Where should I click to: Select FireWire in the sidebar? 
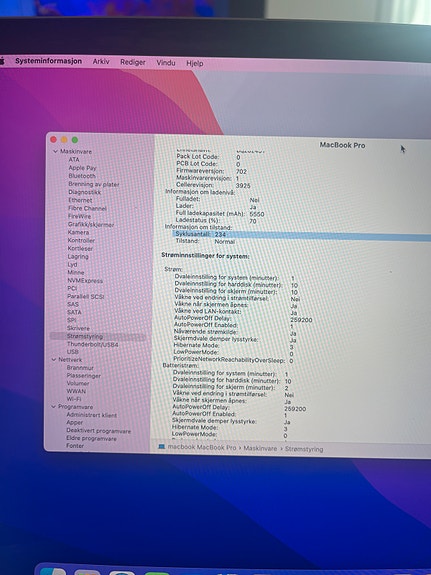pyautogui.click(x=79, y=216)
